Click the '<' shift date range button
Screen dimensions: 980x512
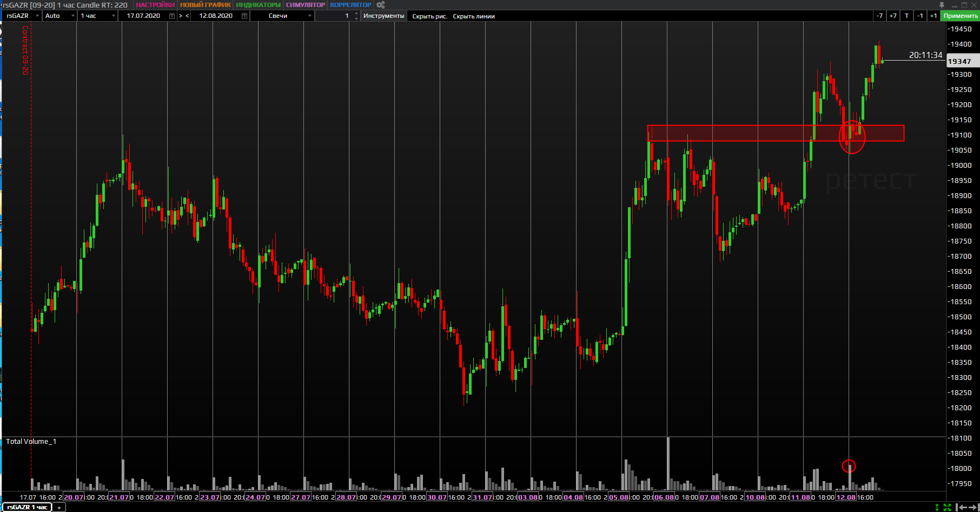(187, 16)
